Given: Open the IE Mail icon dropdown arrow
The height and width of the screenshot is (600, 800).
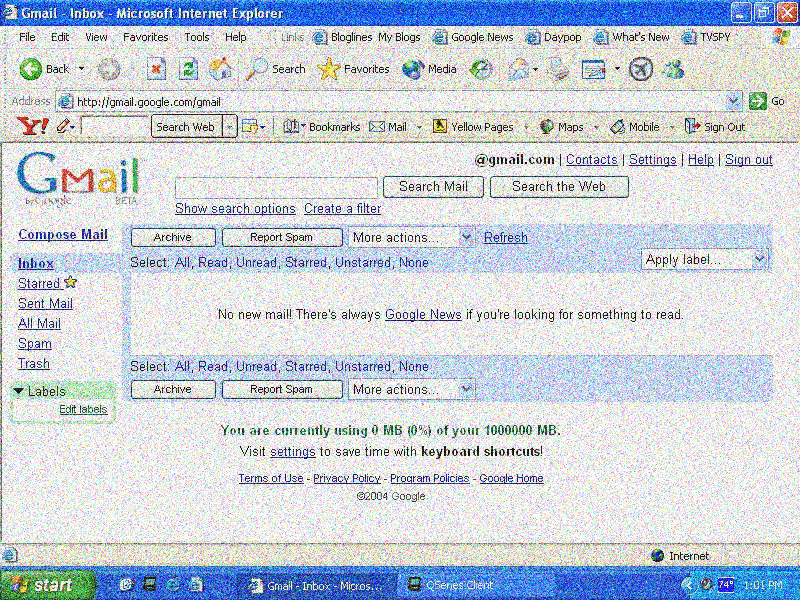Looking at the screenshot, I should [535, 69].
